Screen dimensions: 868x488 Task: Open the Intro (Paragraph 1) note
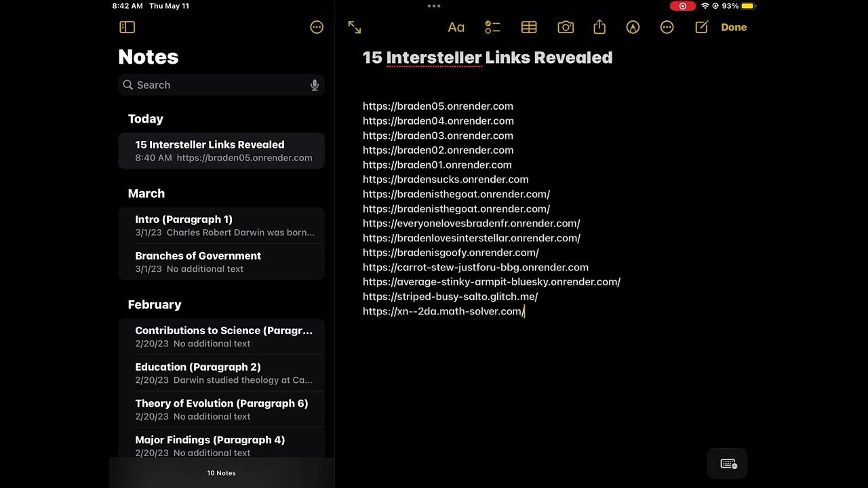221,226
